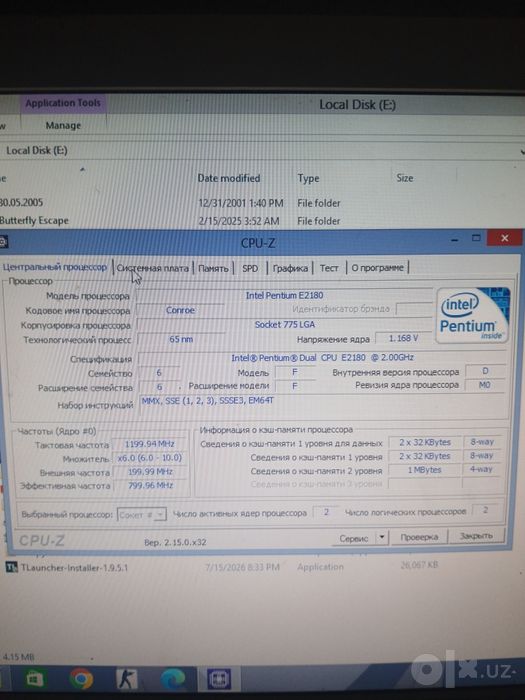Click the TLauncher installer file icon

(x=11, y=567)
